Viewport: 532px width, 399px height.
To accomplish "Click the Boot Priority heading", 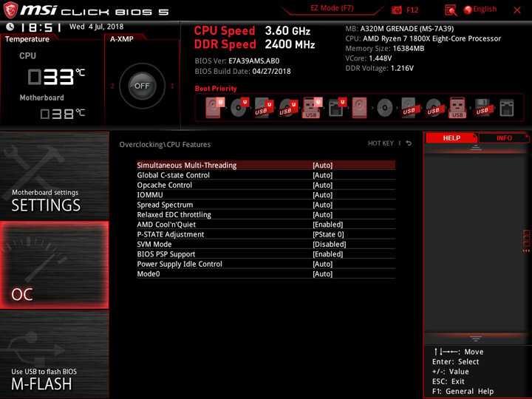I will (216, 89).
